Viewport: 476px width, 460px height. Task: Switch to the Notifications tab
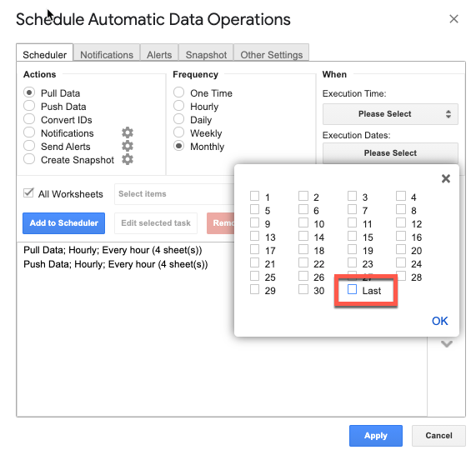(x=107, y=54)
